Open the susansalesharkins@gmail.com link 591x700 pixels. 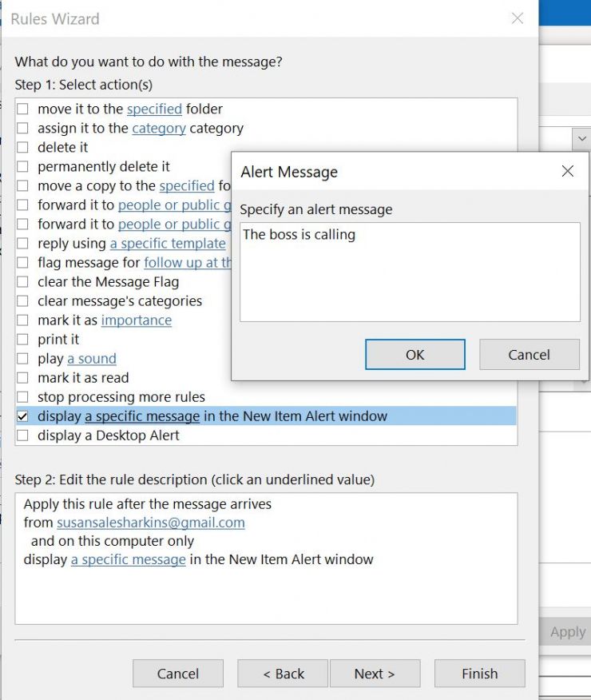coord(150,523)
